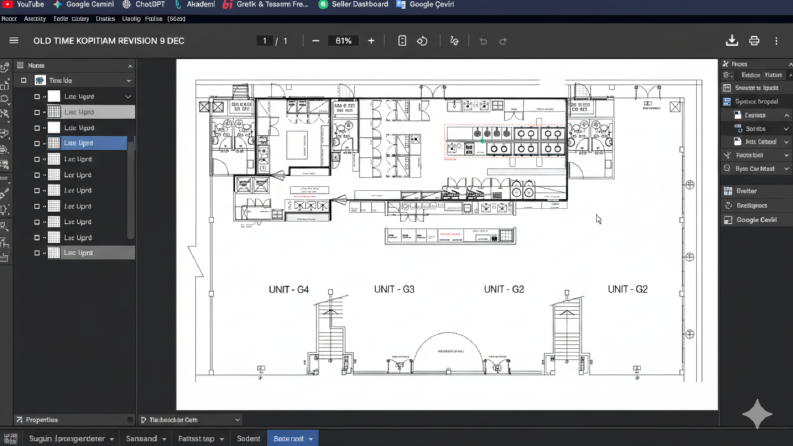The height and width of the screenshot is (446, 793).
Task: Expand the Feonstoet section chevron
Action: tap(786, 155)
